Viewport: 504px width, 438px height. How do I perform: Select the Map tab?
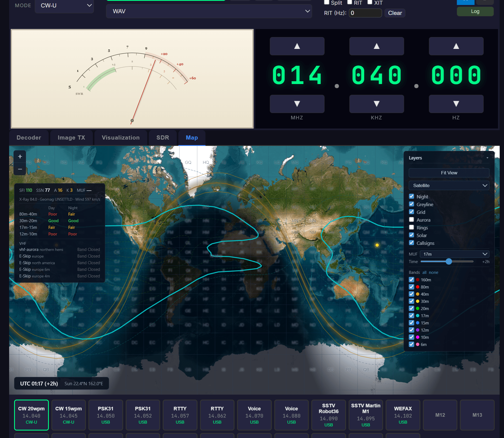pos(192,138)
